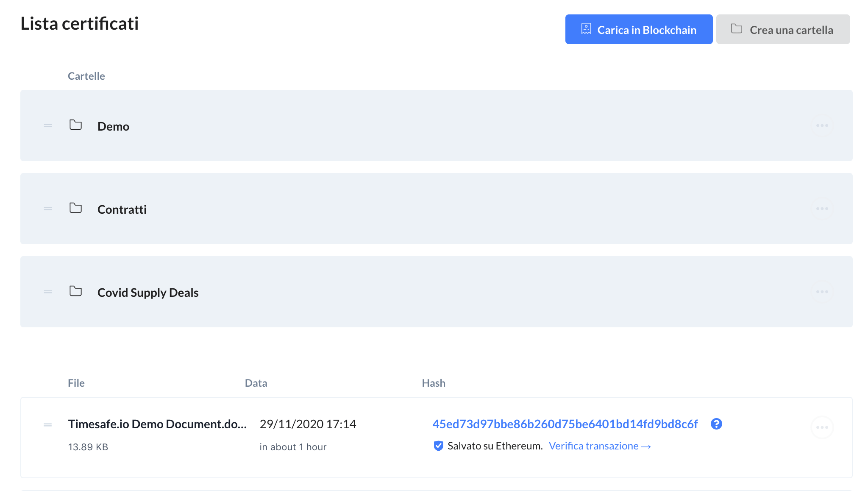Viewport: 868px width, 491px height.
Task: Open the Timesafe.io document's three-dot menu
Action: pyautogui.click(x=822, y=427)
